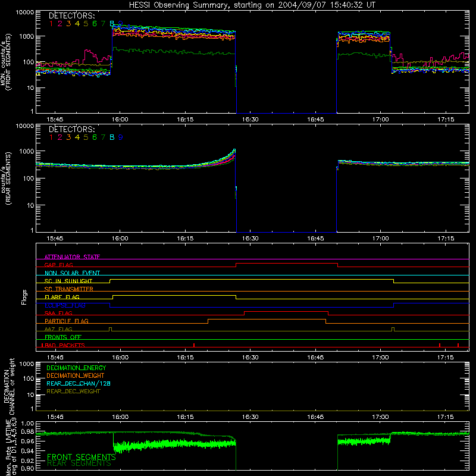This screenshot has height=476, width=476.
Task: Click pink detector number 2 in rear segments legend
Action: point(60,137)
